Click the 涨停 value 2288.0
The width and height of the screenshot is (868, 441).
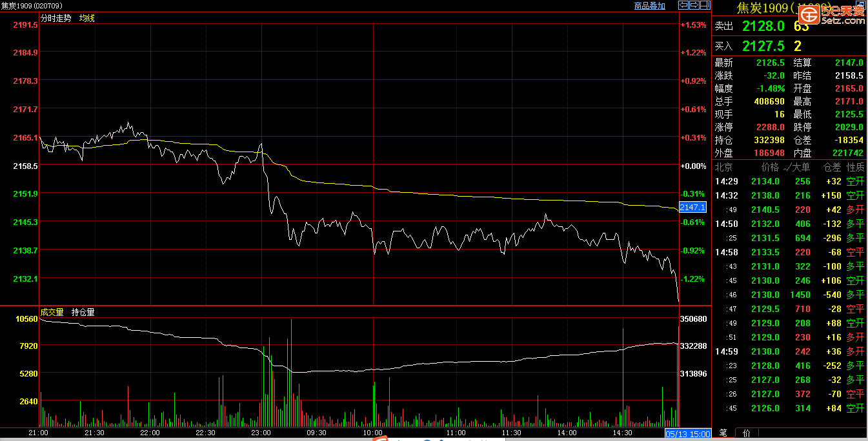pos(770,127)
